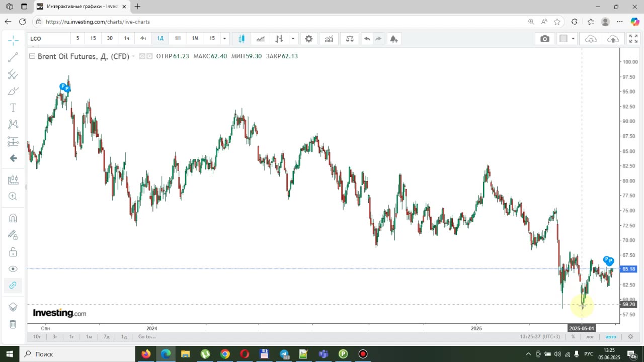Viewport: 644px width, 362px height.
Task: Select the candlestick chart type icon
Action: point(242,39)
